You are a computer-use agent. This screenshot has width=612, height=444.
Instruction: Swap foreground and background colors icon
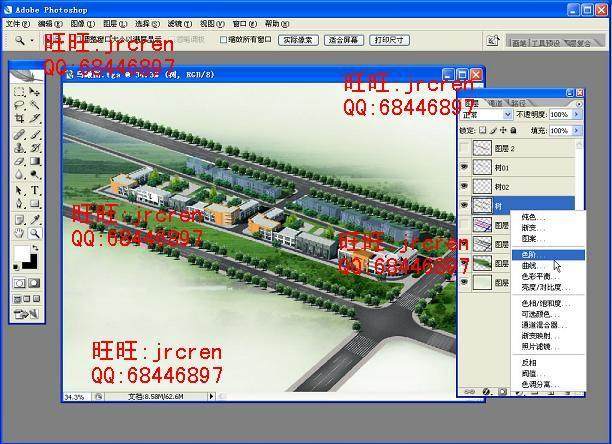35,248
